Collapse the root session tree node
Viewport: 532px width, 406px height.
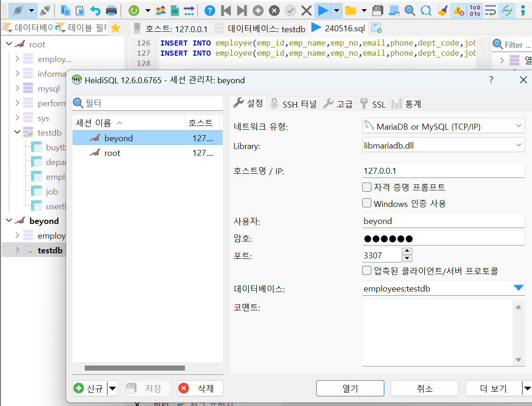(x=9, y=44)
